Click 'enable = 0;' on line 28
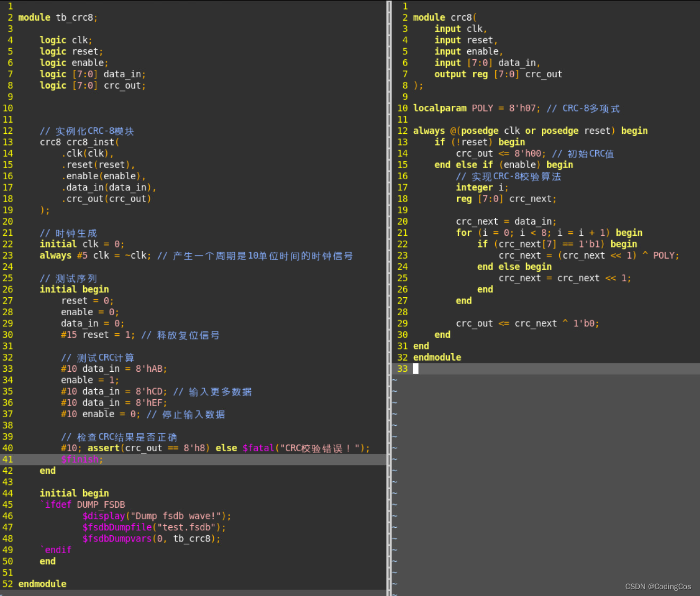The image size is (700, 596). 90,312
